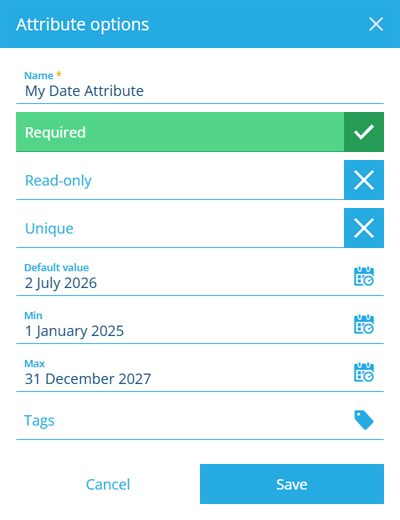400x520 pixels.
Task: Click the Tags label icon
Action: tap(364, 420)
